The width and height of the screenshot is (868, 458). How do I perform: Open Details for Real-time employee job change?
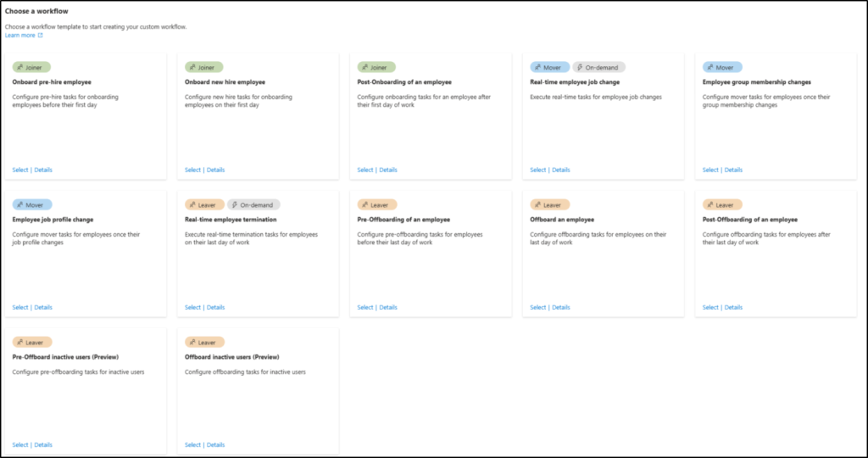(x=561, y=170)
